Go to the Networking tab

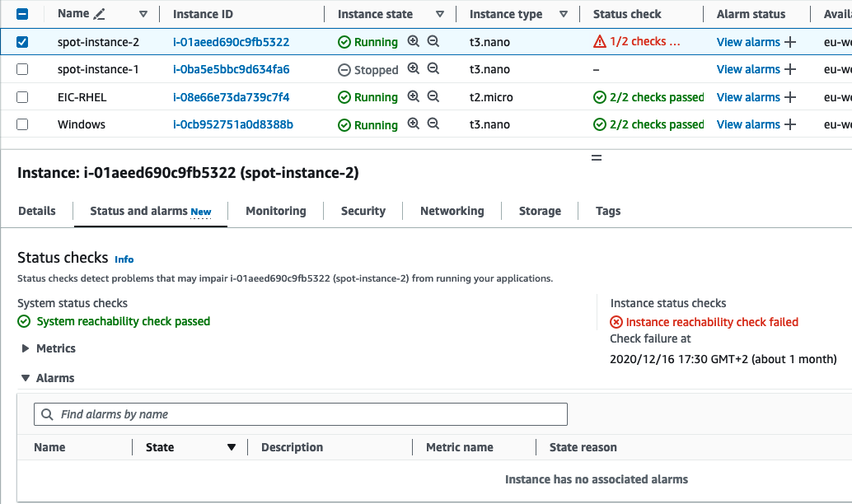pyautogui.click(x=452, y=211)
